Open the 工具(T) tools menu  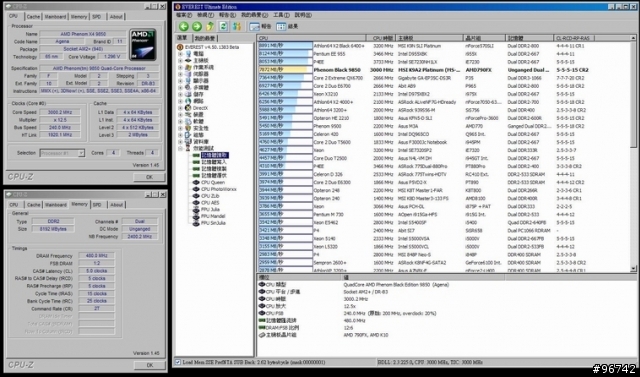pos(281,15)
